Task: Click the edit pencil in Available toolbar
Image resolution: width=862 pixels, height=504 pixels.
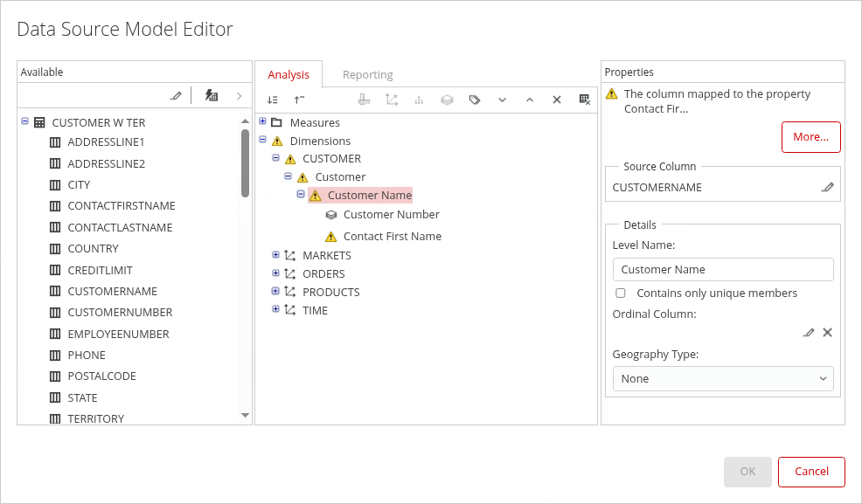Action: [x=176, y=96]
